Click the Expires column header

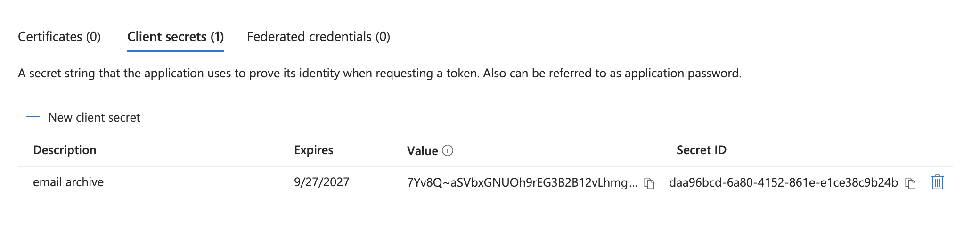[x=313, y=150]
